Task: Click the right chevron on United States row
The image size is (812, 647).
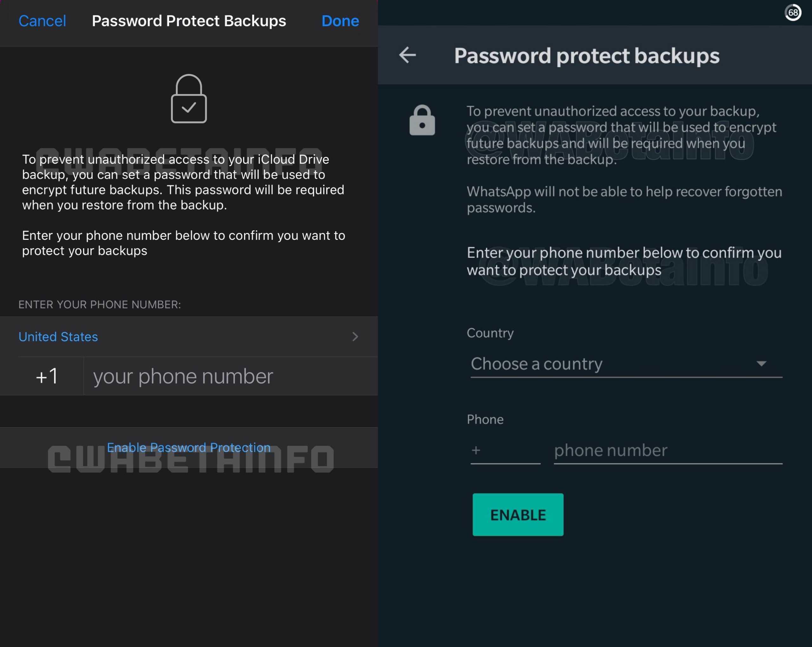Action: [355, 336]
